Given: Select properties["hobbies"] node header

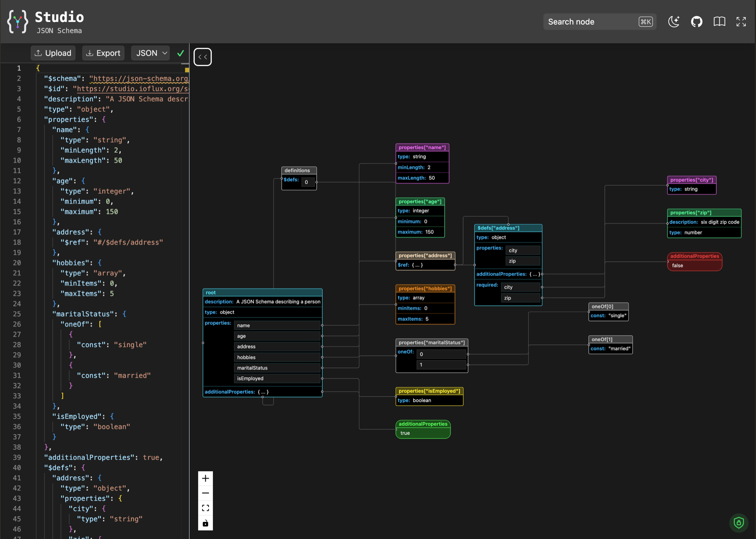Looking at the screenshot, I should 425,288.
